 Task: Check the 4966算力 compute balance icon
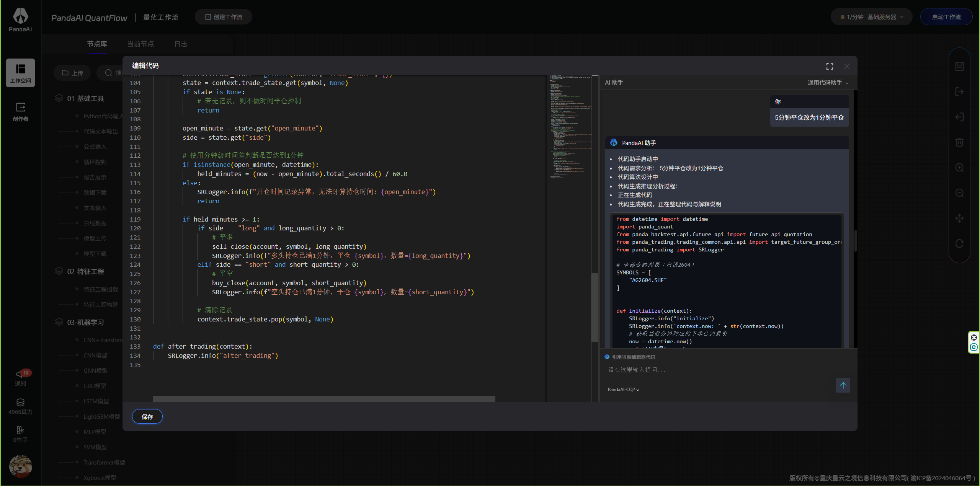pos(20,403)
